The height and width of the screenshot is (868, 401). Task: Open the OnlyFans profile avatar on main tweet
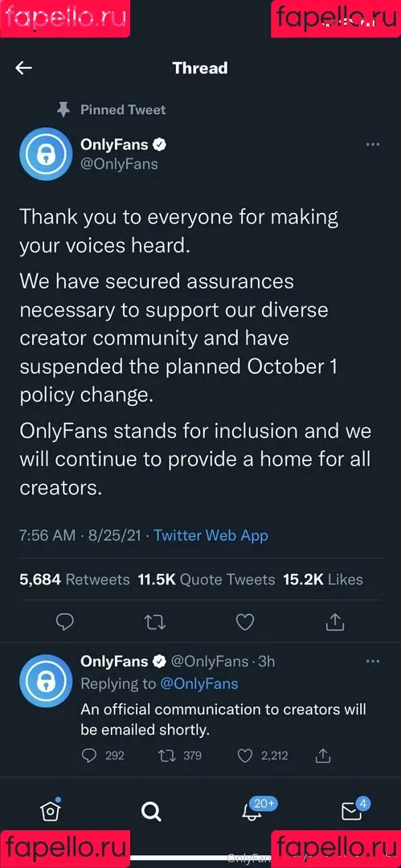point(46,154)
